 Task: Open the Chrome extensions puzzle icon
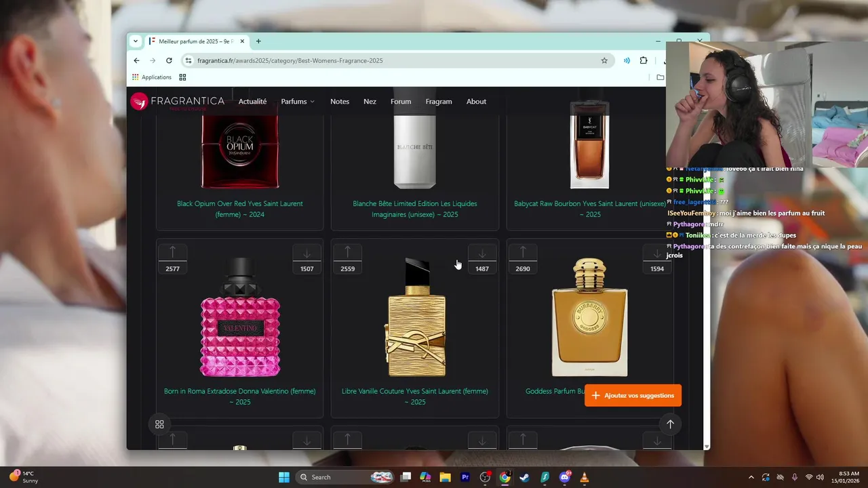coord(644,60)
